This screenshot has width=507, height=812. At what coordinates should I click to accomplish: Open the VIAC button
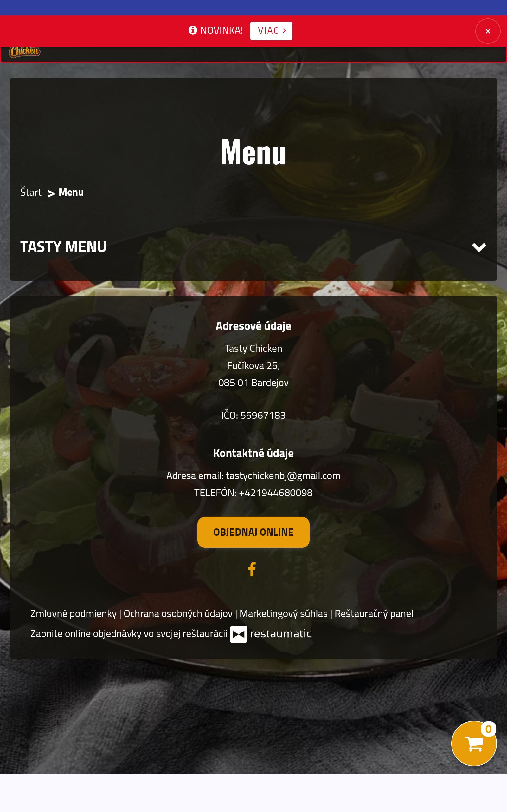(x=271, y=31)
